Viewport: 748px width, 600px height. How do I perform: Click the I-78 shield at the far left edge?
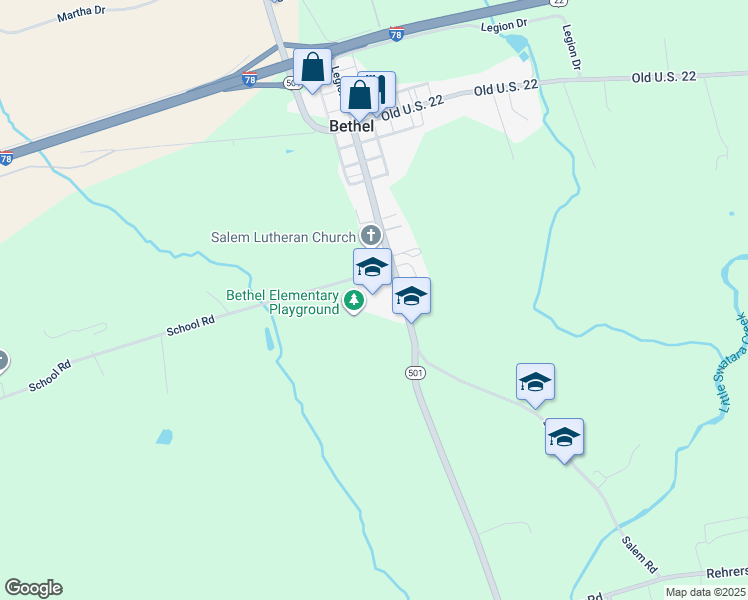[x=6, y=158]
